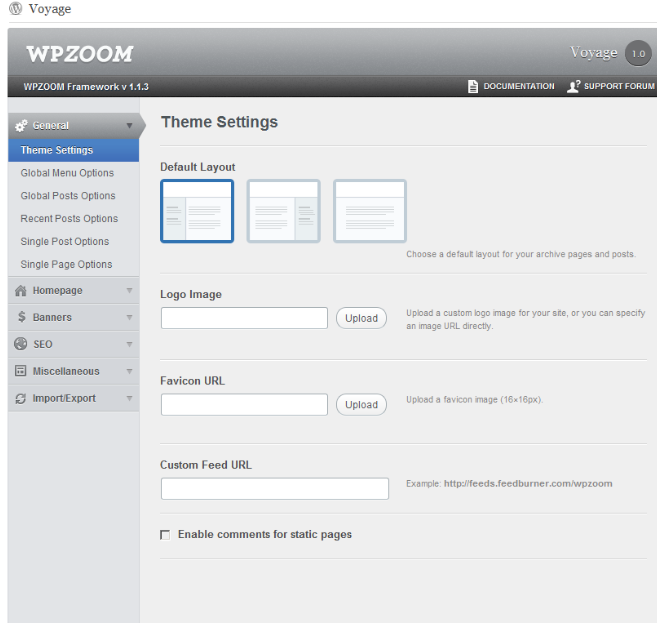Click the SEO menu label
Screen dimensions: 657x623
point(43,344)
